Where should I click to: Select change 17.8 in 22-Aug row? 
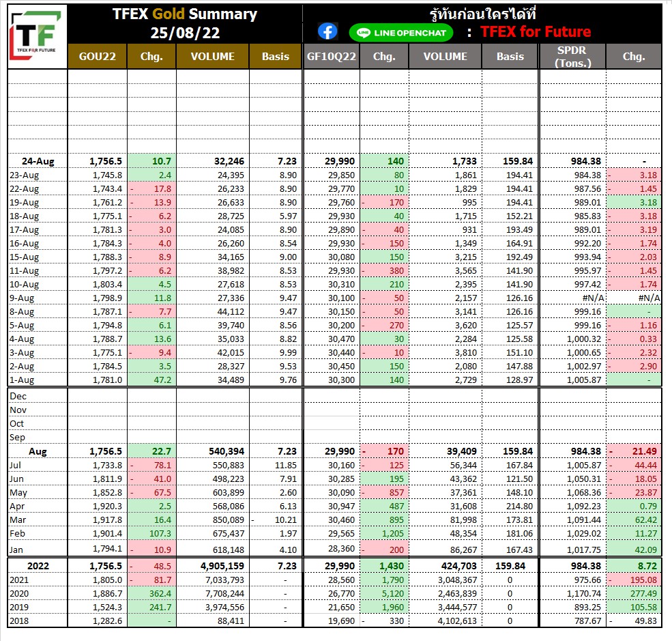163,188
